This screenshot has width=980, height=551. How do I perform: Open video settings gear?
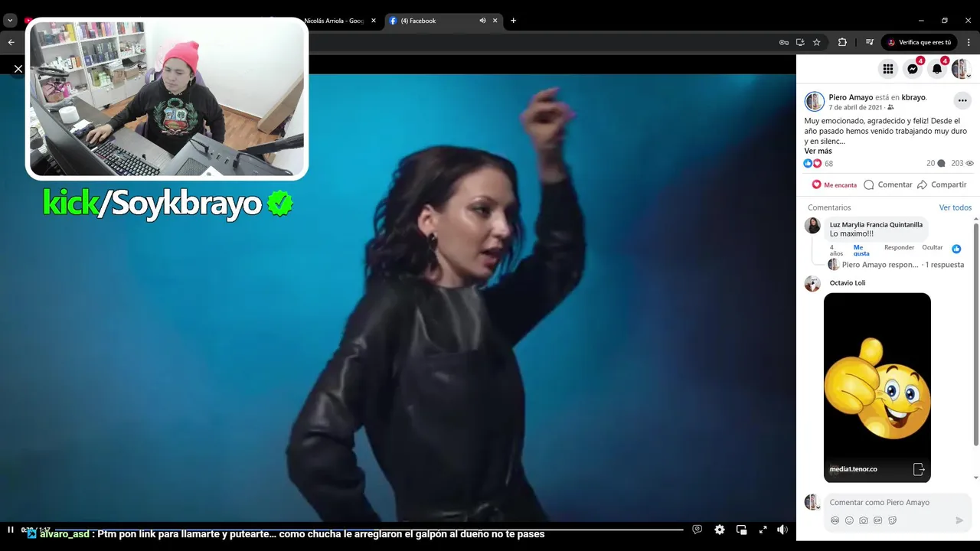tap(720, 530)
